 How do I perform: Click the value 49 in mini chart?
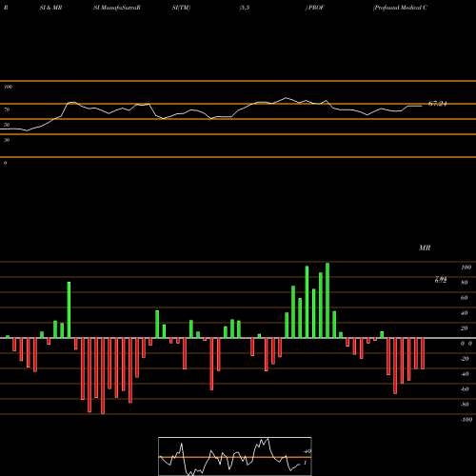point(307,451)
